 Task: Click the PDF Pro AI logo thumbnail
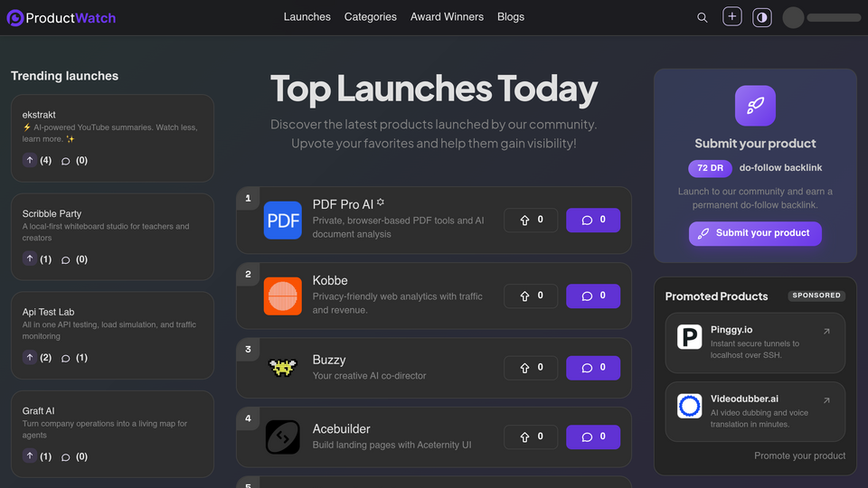click(x=282, y=221)
